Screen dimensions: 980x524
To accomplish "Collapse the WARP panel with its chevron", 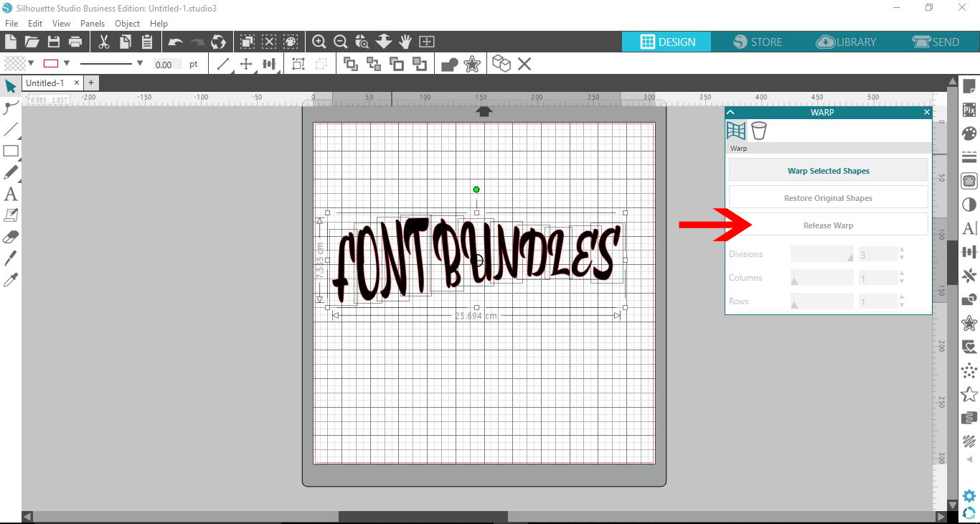I will [x=730, y=112].
